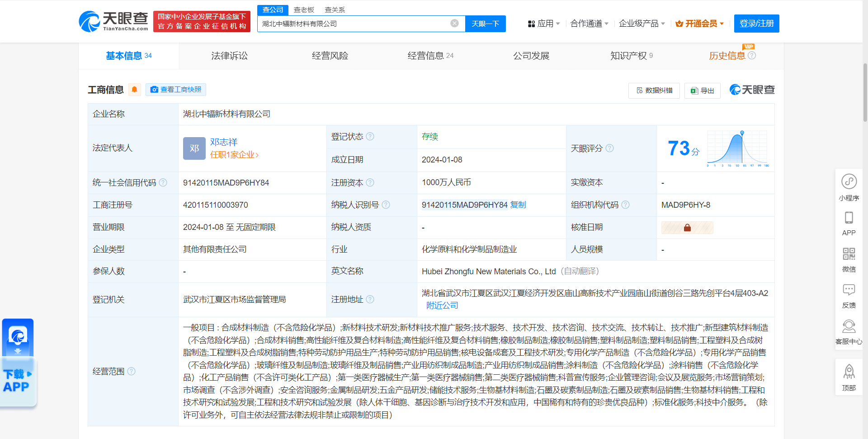Switch to the 经营信息 tab
The width and height of the screenshot is (868, 439).
430,56
